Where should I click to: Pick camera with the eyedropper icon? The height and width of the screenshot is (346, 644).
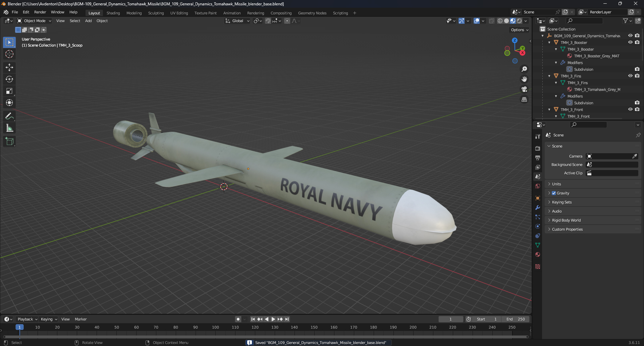point(634,156)
